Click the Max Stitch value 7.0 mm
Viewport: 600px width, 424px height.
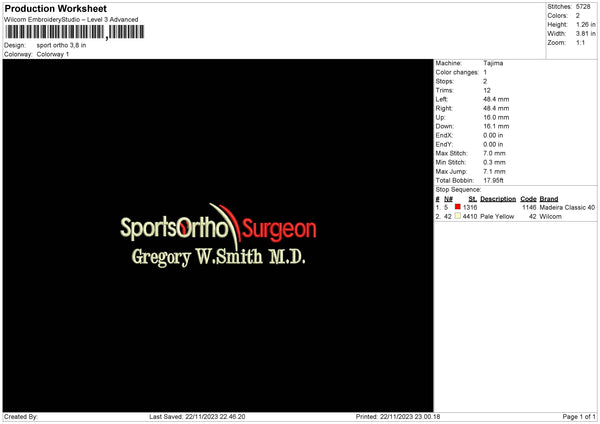coord(494,153)
